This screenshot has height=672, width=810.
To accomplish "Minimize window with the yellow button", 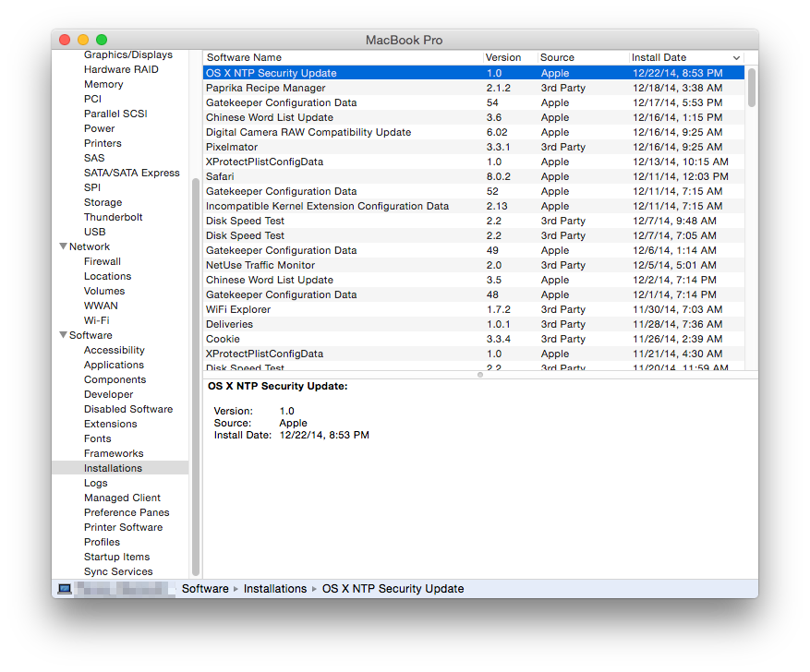I will coord(83,40).
